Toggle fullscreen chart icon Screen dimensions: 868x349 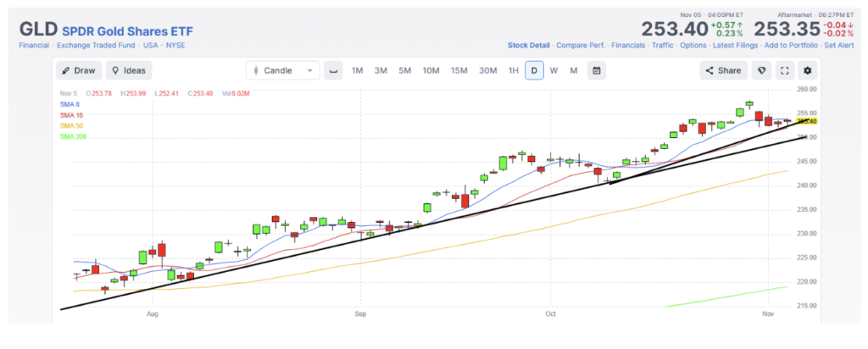coord(784,70)
